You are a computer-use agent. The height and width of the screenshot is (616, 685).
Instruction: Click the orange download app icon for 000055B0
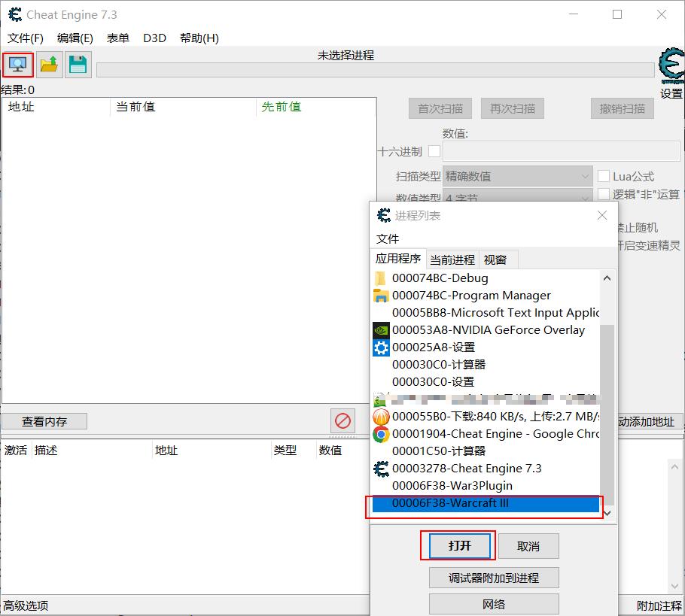click(x=381, y=417)
